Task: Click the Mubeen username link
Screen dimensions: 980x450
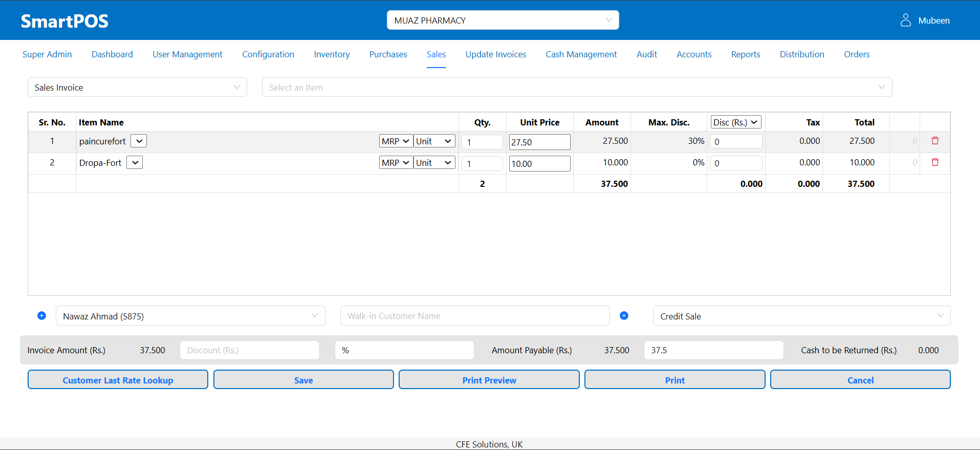Action: (934, 20)
